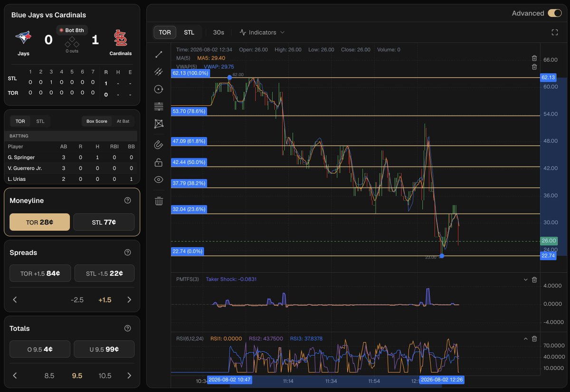The height and width of the screenshot is (392, 570).
Task: Click the Cardinals team logo
Action: 120,38
